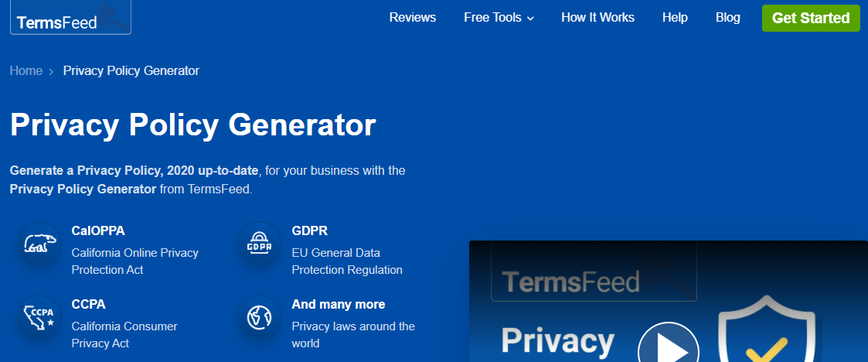
Task: Click Privacy laws around the world text
Action: point(353,335)
